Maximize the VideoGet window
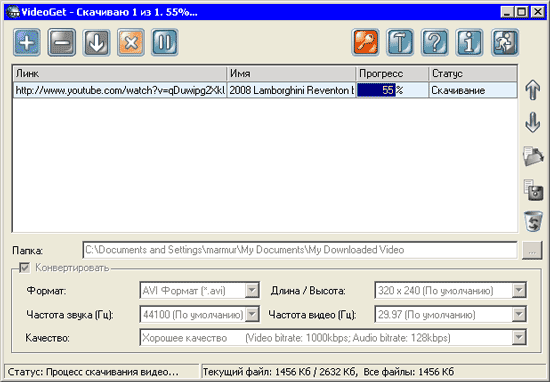This screenshot has height=382, width=550. pyautogui.click(x=521, y=12)
